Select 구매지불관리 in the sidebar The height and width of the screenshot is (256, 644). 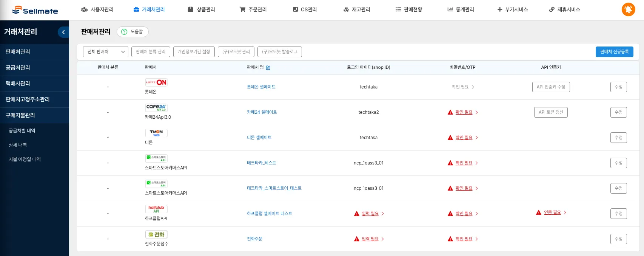(34, 115)
